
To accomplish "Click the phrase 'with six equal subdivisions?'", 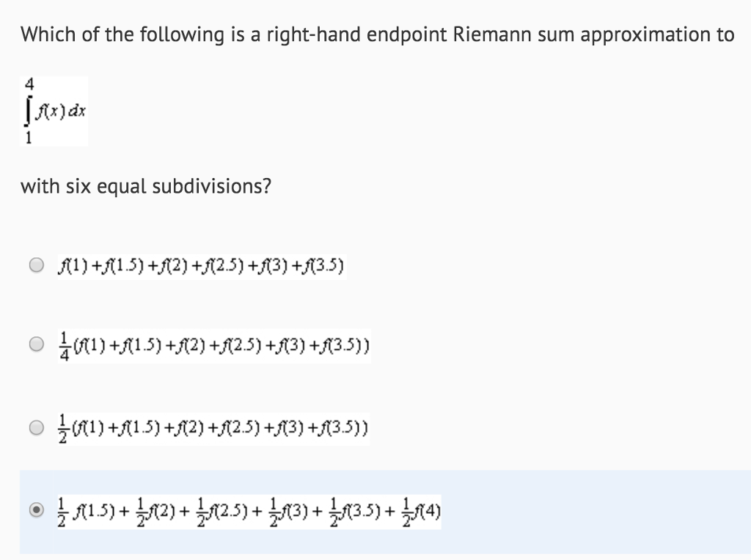I will tap(144, 186).
